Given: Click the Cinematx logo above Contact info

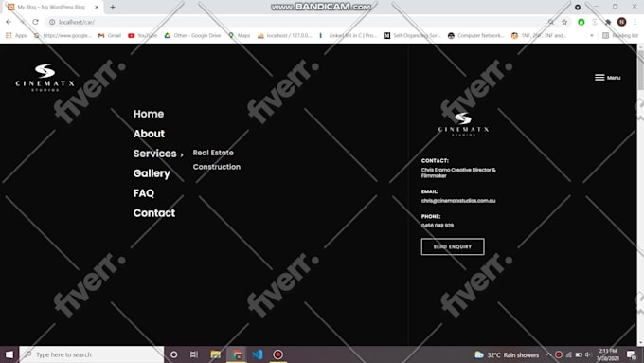Looking at the screenshot, I should click(x=463, y=124).
